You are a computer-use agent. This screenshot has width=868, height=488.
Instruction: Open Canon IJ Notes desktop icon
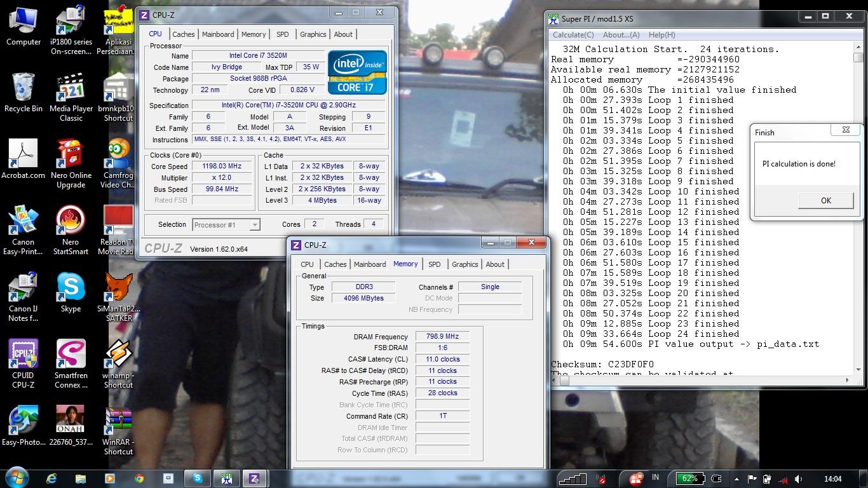(24, 298)
